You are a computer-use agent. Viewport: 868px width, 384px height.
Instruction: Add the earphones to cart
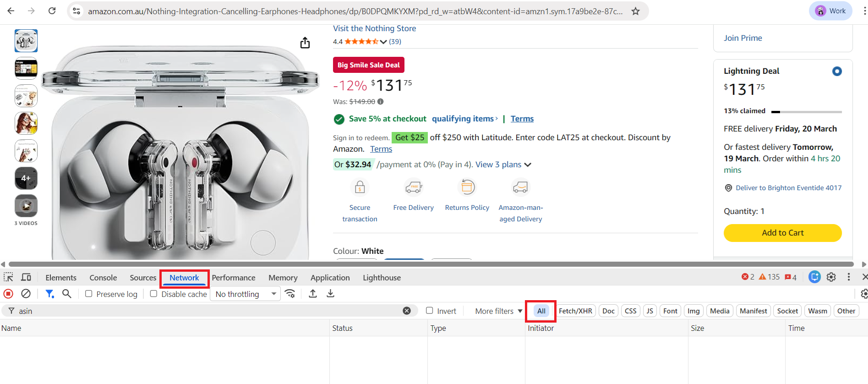pyautogui.click(x=782, y=233)
